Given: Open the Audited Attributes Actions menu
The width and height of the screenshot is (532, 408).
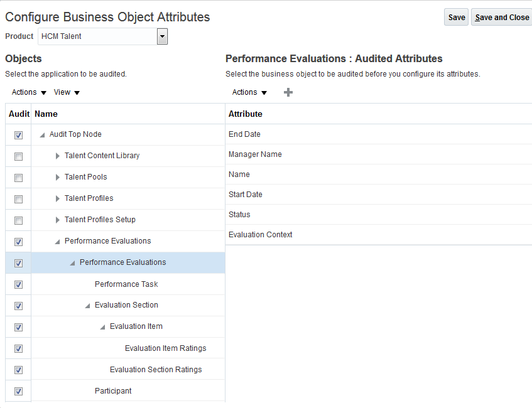Looking at the screenshot, I should point(249,92).
